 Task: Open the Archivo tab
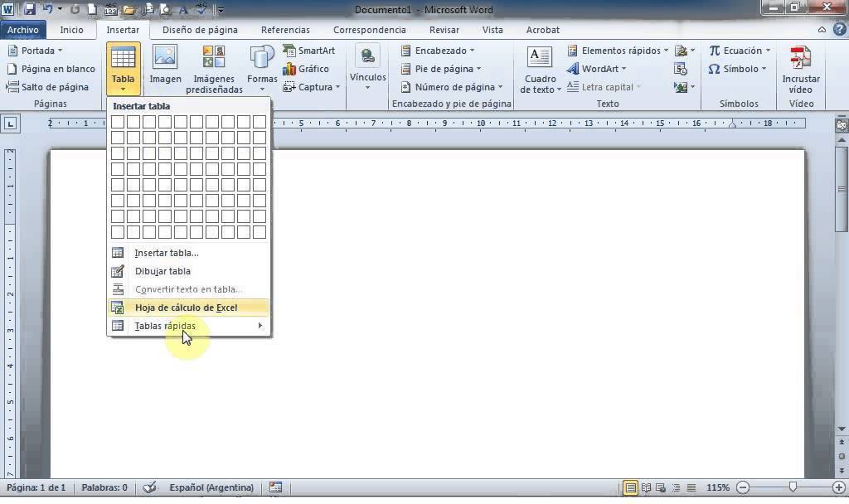point(22,30)
